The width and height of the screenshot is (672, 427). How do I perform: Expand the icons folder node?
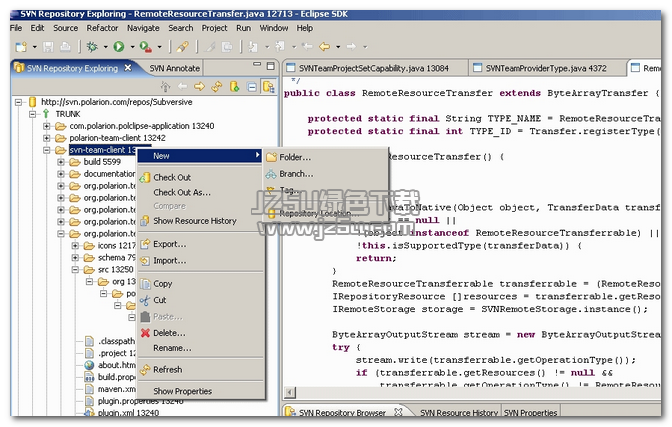click(x=75, y=246)
